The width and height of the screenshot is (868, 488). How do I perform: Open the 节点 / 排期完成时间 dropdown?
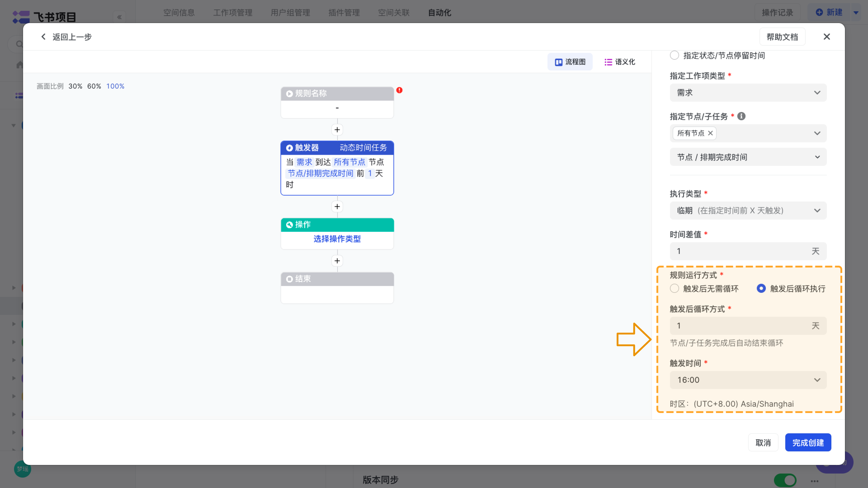[x=748, y=157]
